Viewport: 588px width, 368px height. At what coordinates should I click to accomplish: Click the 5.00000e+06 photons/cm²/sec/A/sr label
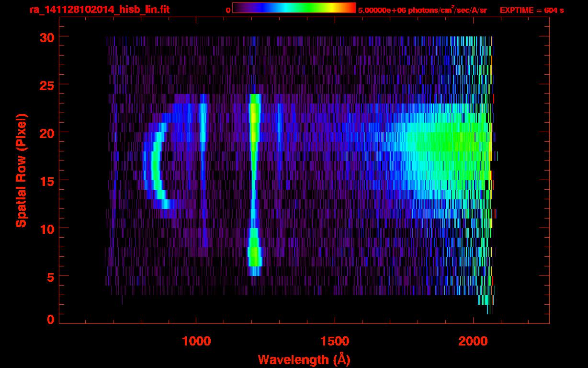tap(422, 10)
